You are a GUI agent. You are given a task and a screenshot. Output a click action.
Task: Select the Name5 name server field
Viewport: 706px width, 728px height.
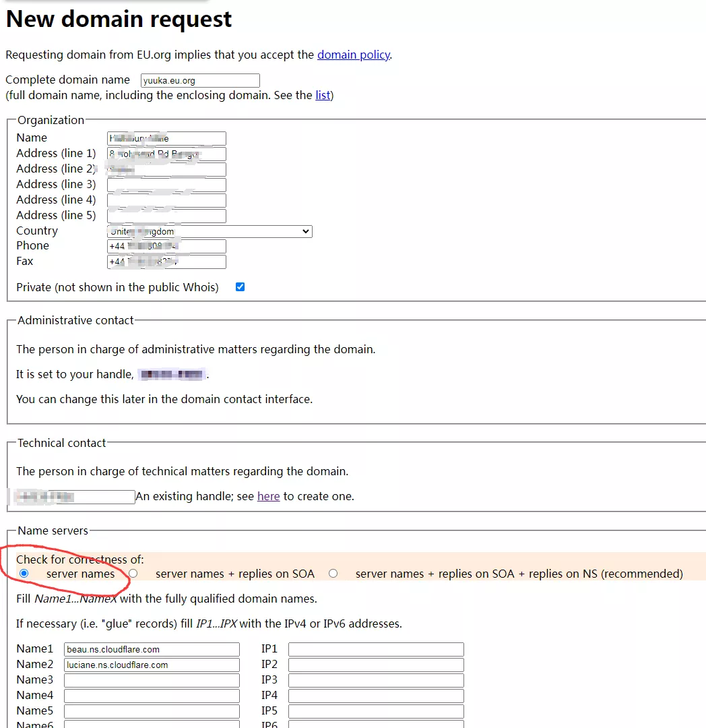pos(152,711)
